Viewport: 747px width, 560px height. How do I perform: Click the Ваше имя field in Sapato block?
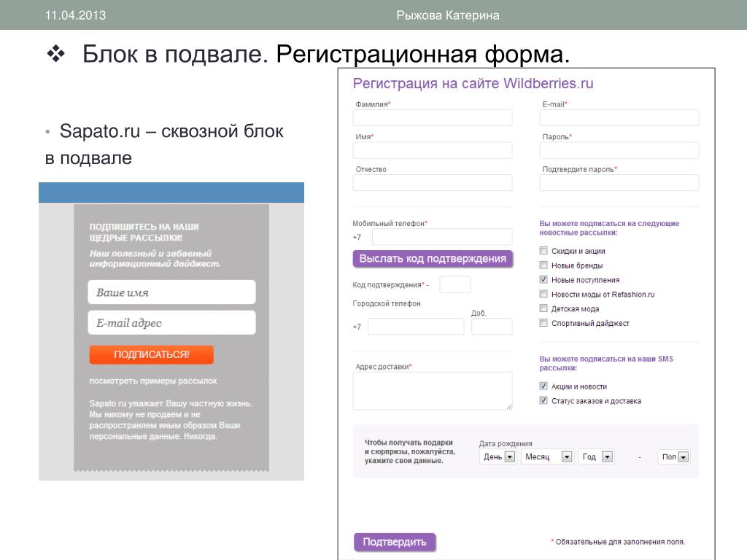coord(171,292)
